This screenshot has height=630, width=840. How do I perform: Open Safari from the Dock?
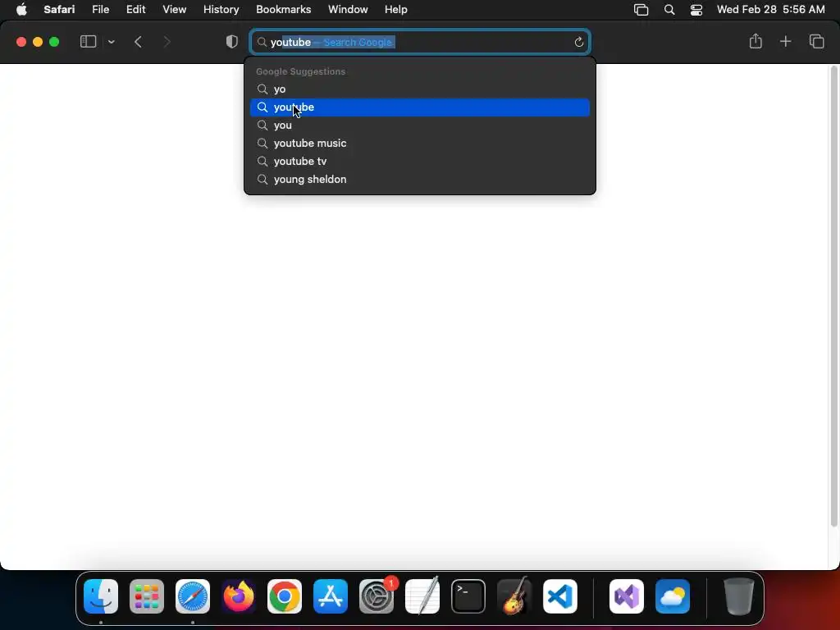coord(193,596)
